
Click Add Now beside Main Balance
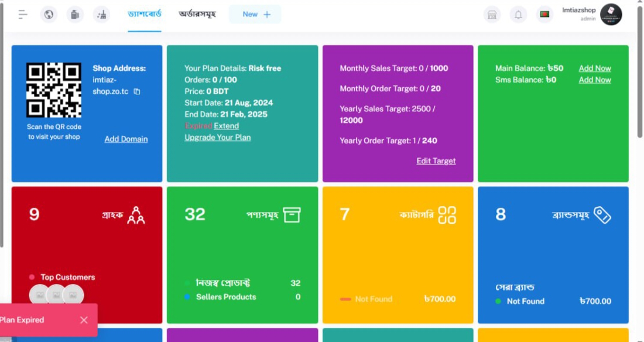tap(594, 68)
